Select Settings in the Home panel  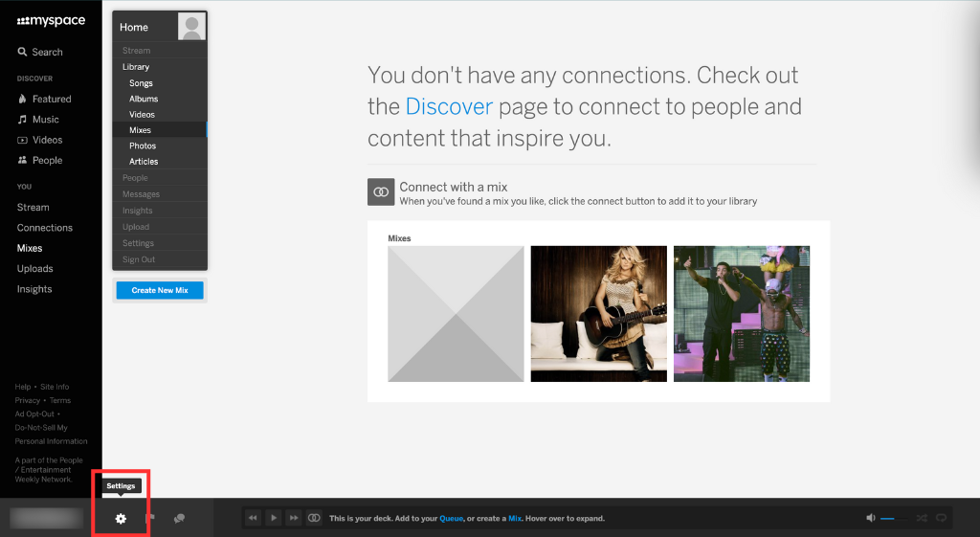click(x=160, y=242)
